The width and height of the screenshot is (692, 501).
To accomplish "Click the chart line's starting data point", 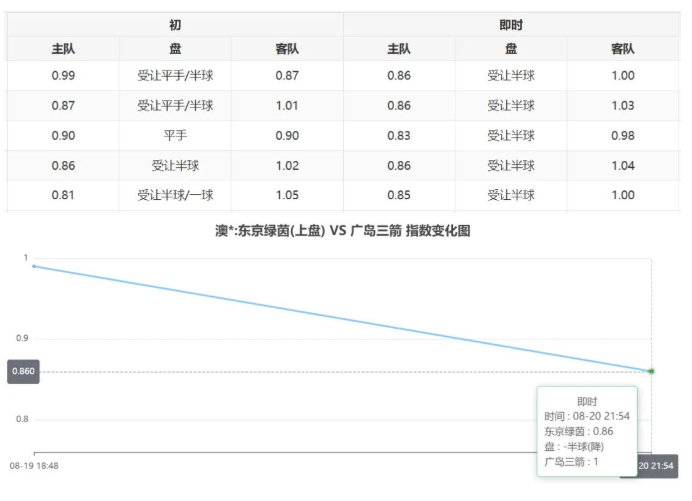I will [34, 266].
